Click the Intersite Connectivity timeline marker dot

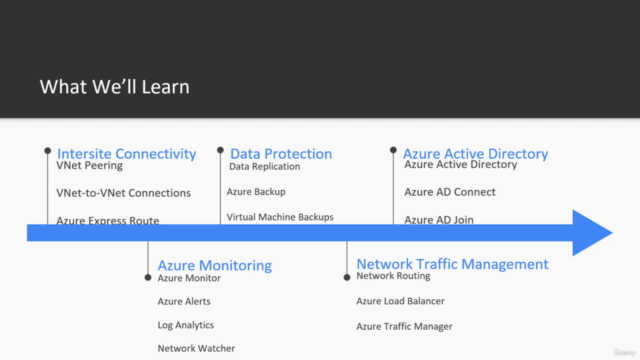click(x=48, y=151)
